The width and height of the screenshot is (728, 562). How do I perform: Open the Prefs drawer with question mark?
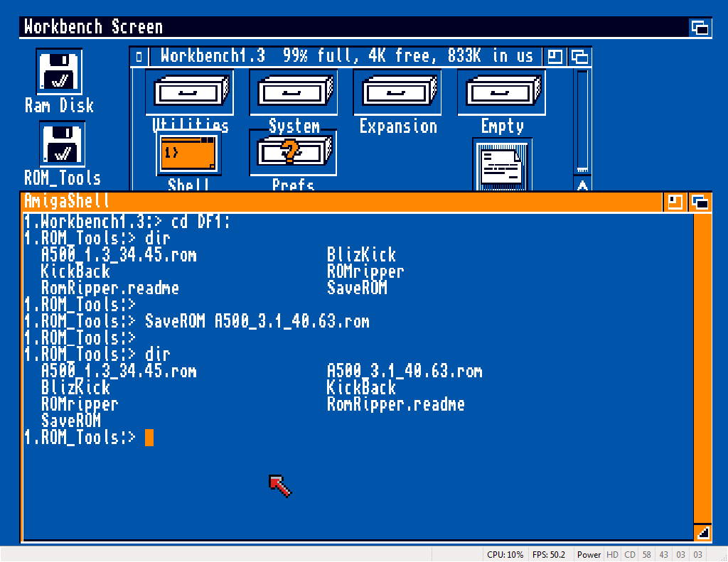[293, 153]
